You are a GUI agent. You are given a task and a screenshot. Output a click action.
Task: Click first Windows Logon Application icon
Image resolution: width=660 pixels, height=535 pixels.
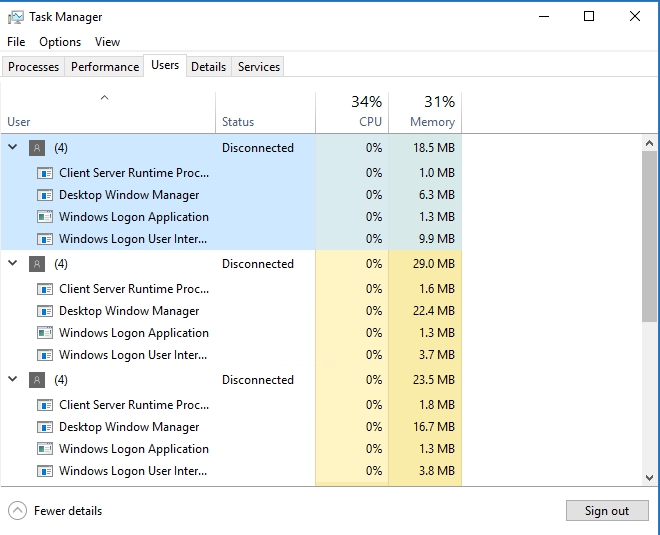pyautogui.click(x=45, y=217)
